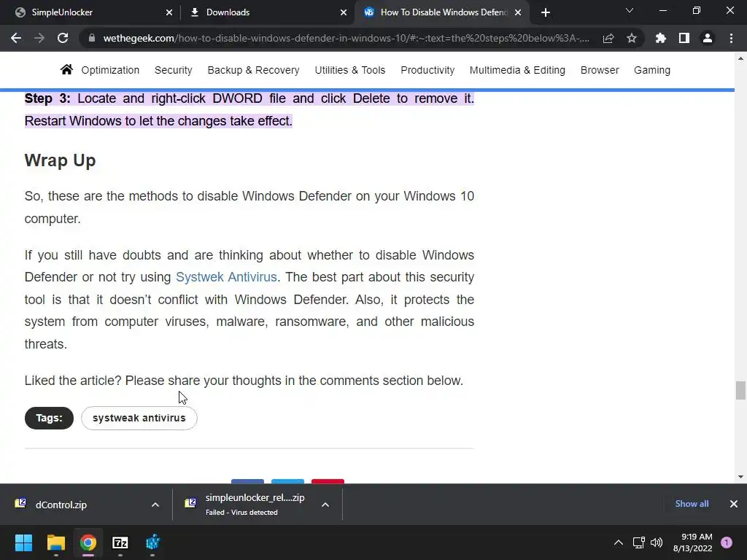This screenshot has width=747, height=560.
Task: Open the tab search dropdown arrow
Action: point(630,10)
